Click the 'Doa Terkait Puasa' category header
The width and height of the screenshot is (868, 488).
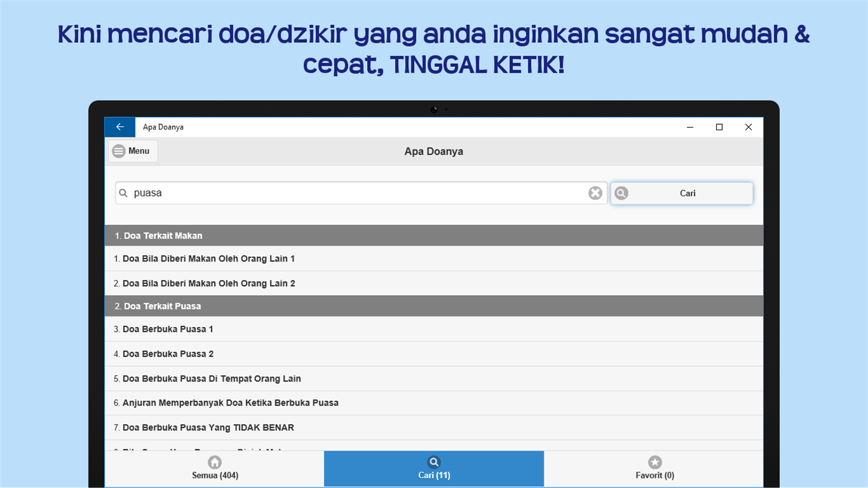[x=434, y=306]
